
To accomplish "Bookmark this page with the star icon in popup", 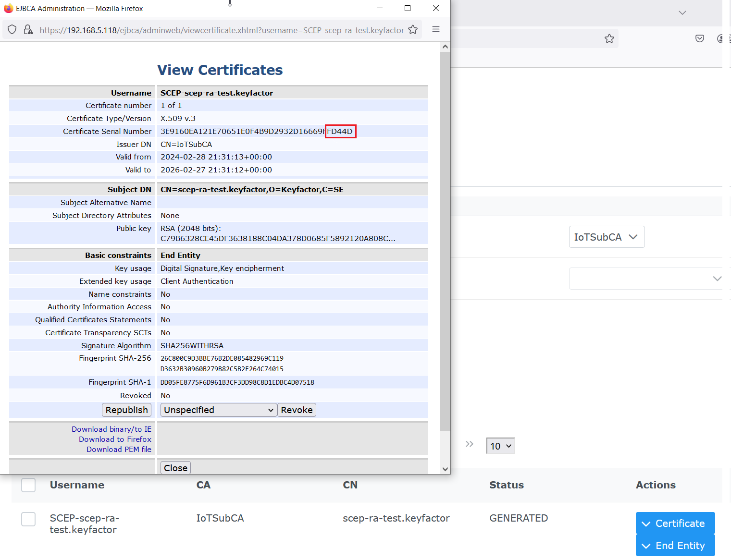I will tap(413, 30).
